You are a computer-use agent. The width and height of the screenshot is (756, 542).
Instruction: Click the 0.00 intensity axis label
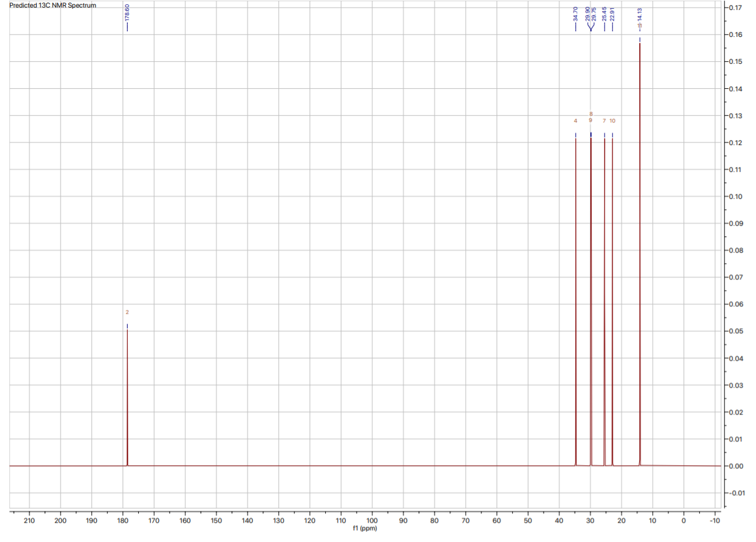click(737, 467)
